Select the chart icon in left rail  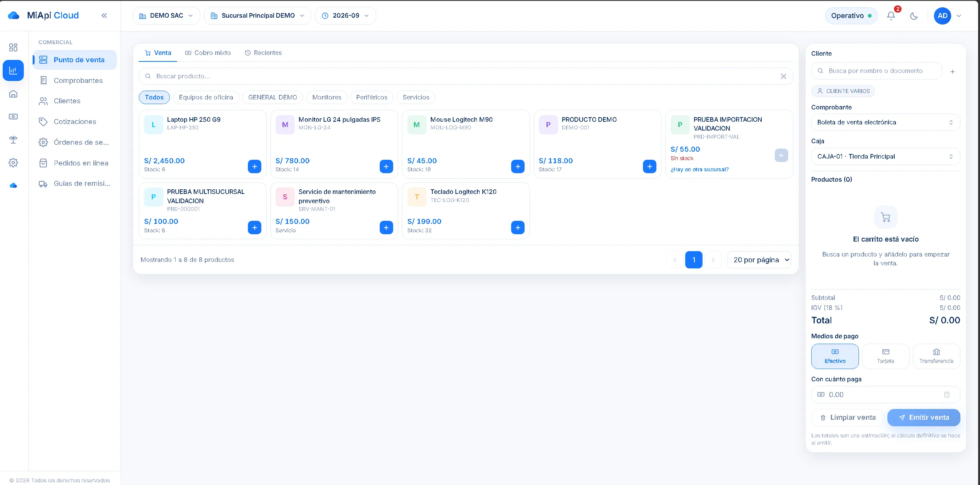(x=13, y=70)
